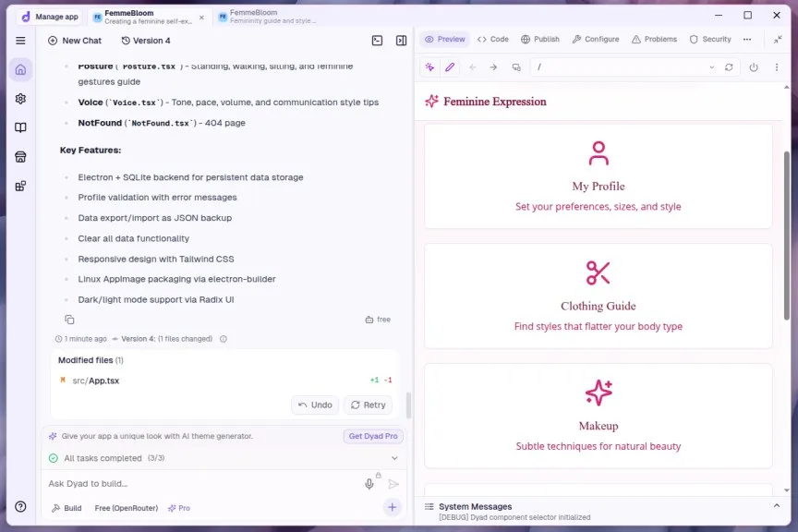Navigate back in preview
The height and width of the screenshot is (532, 798).
pos(473,67)
